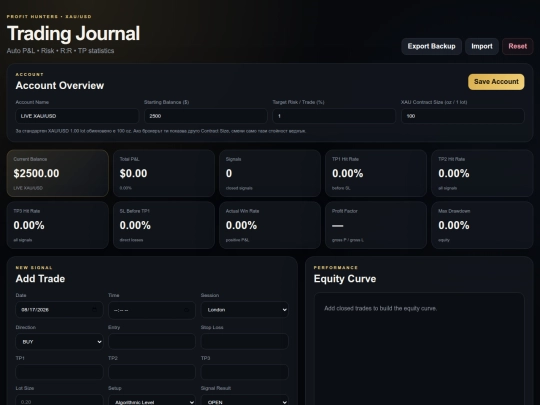Save account with Save Account button
This screenshot has width=540, height=405.
(496, 82)
